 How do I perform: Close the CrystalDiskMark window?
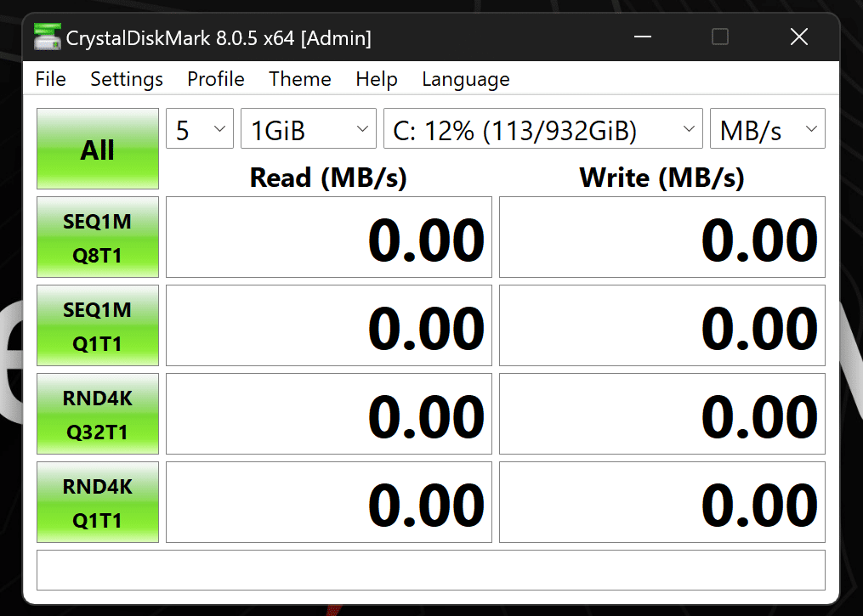[x=798, y=37]
